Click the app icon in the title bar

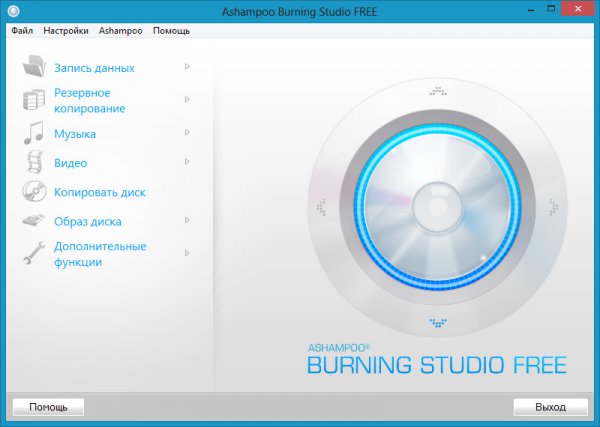click(13, 11)
